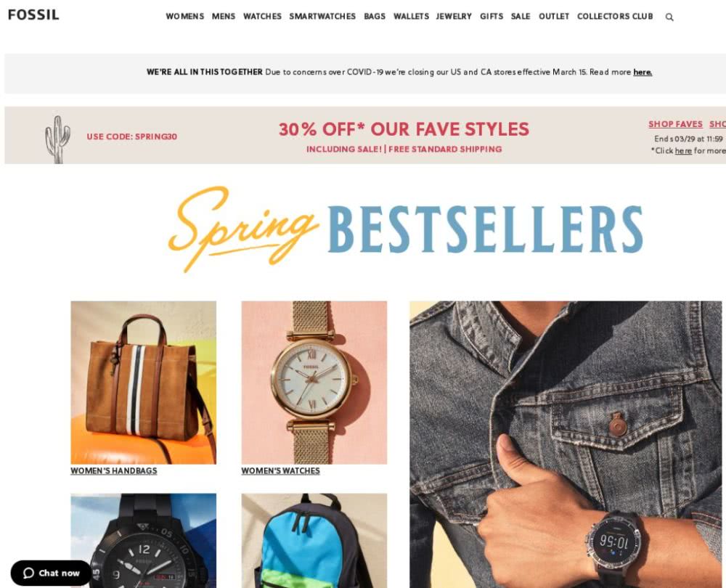Screen dimensions: 726x588
Task: Open the Mens menu
Action: click(x=223, y=16)
